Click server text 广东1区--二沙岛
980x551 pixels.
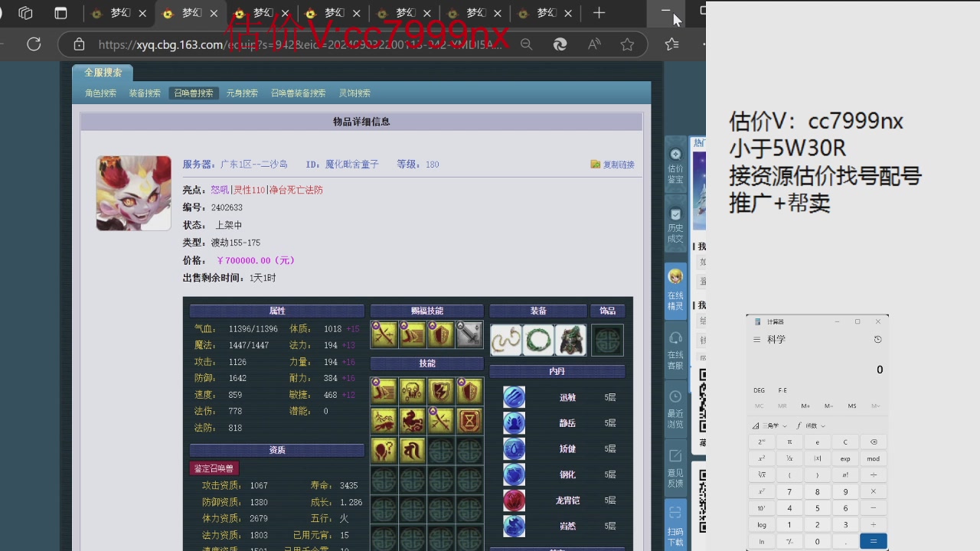(x=254, y=165)
